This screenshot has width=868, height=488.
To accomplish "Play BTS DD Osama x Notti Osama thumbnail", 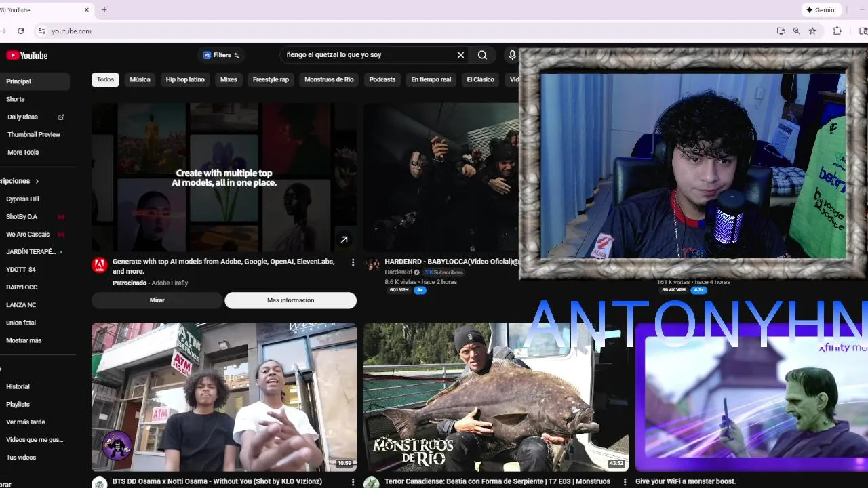I will click(x=224, y=397).
